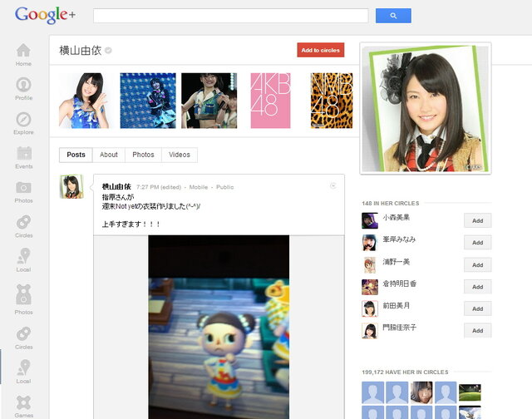Viewport: 532px width, 419px height.
Task: Open the 148 in her circles list
Action: 391,203
